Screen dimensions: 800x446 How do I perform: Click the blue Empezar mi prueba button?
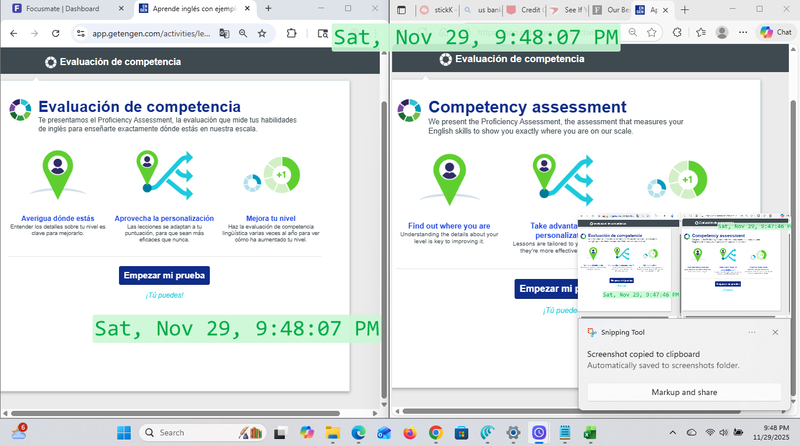coord(164,274)
